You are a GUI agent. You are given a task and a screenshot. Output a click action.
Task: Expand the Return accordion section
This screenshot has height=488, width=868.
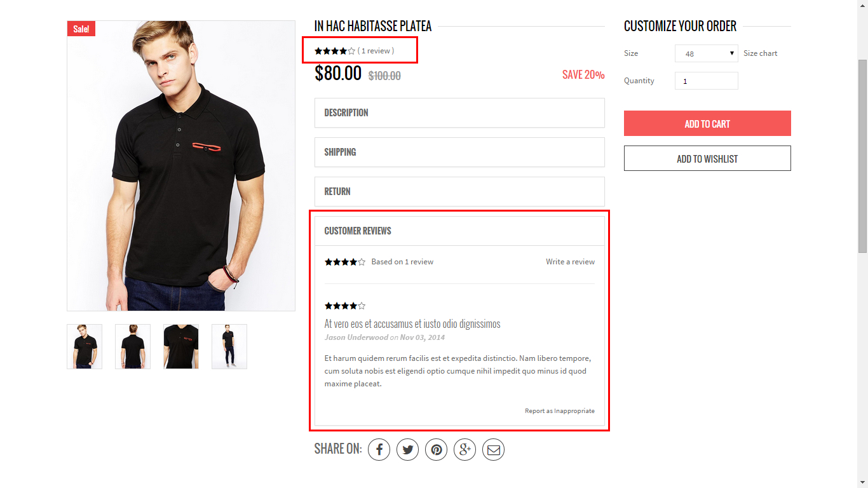click(459, 191)
